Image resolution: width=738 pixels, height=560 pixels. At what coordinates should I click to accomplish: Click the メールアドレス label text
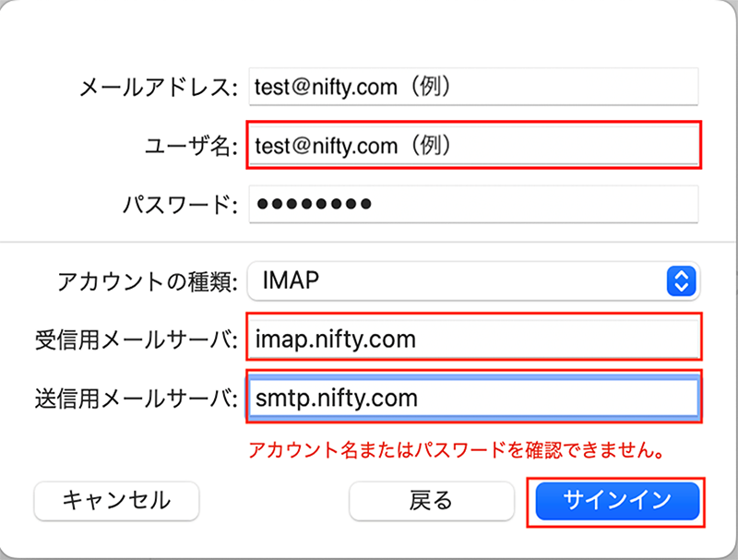click(153, 88)
